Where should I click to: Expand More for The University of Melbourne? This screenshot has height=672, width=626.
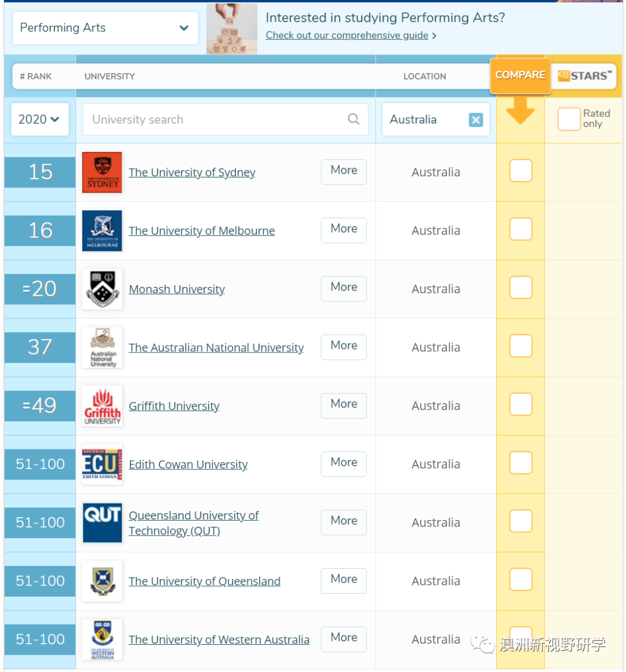(344, 230)
